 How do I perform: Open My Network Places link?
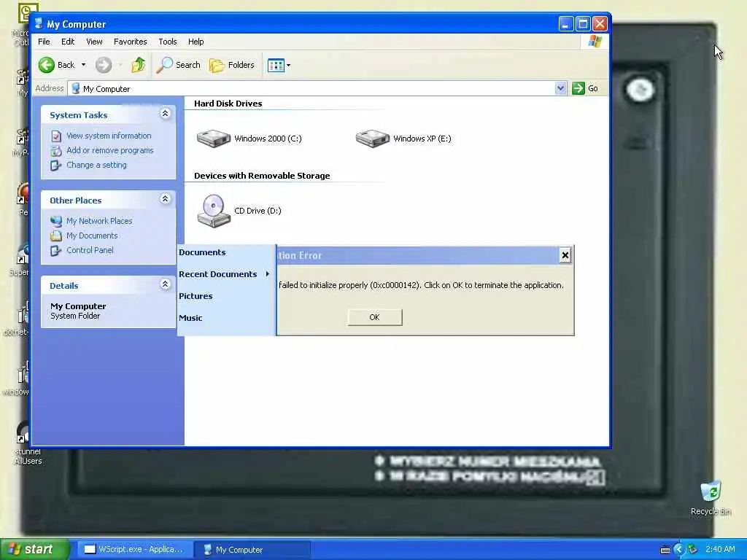[99, 221]
